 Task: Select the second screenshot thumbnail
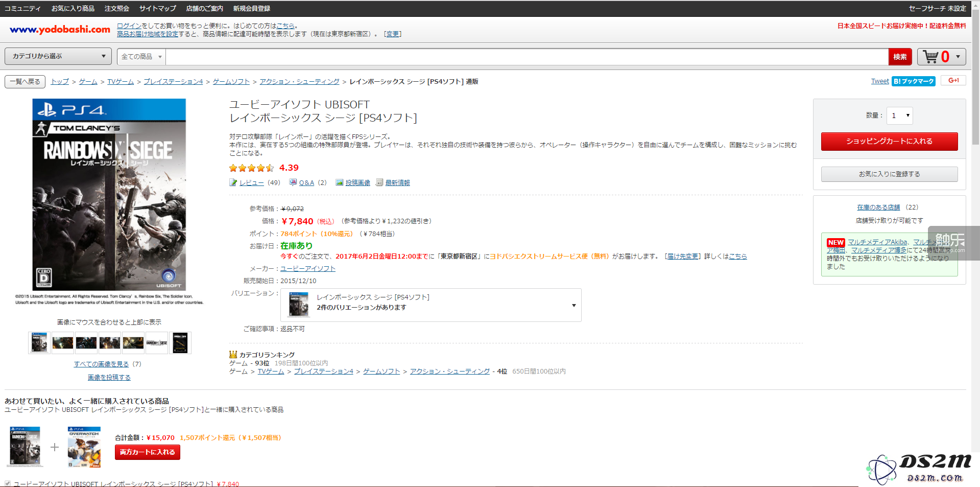click(63, 343)
